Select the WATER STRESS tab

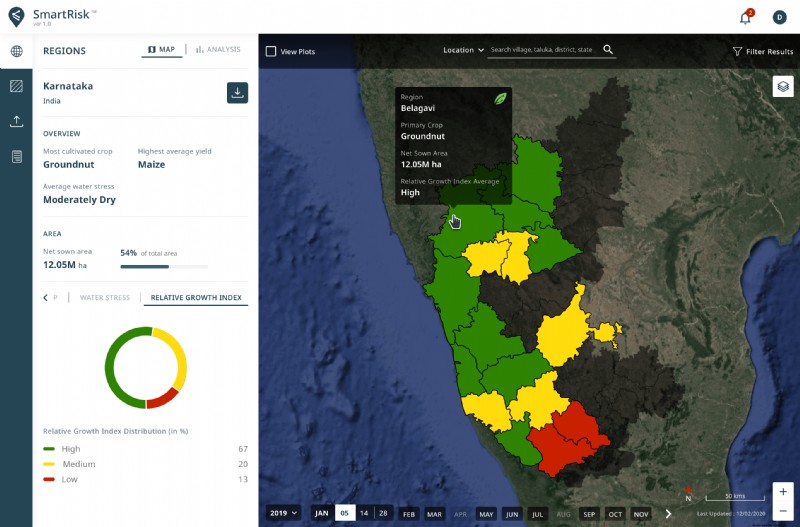105,297
